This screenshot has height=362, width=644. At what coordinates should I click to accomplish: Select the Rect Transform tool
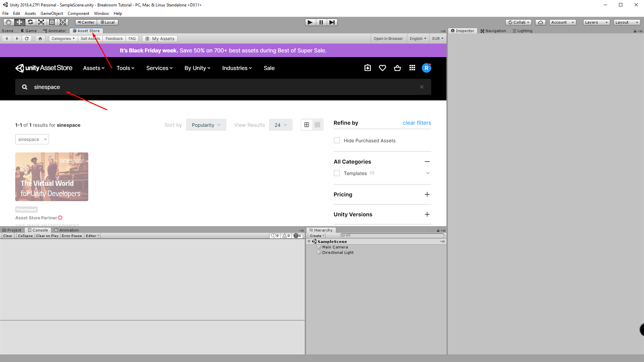pyautogui.click(x=52, y=22)
